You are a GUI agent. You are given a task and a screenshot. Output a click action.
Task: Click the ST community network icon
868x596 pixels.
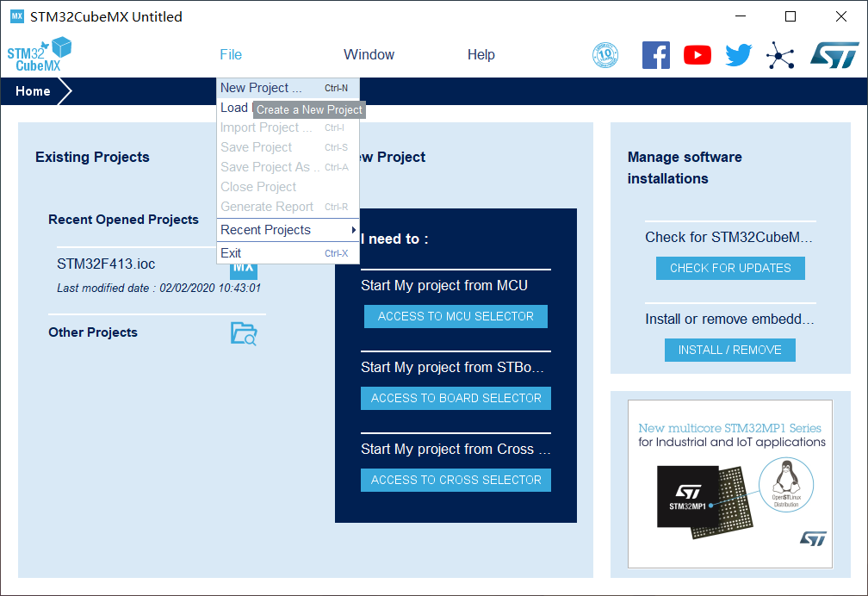(780, 55)
